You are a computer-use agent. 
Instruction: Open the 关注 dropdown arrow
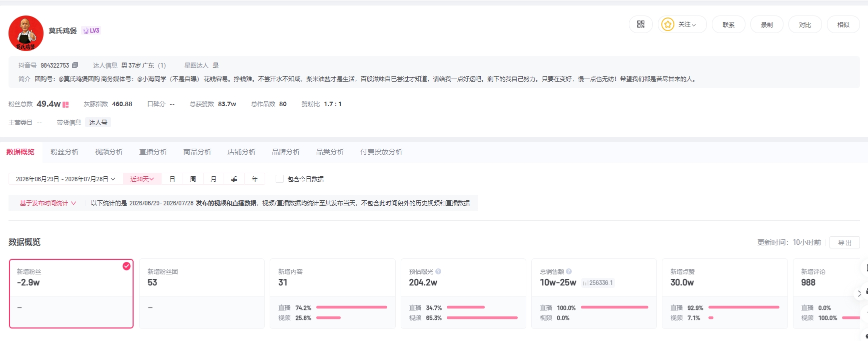[694, 25]
